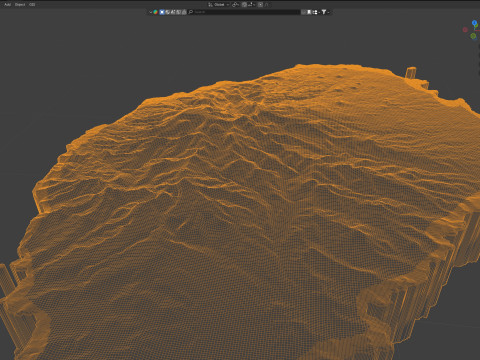This screenshot has width=480, height=360.
Task: Toggle the snap magnet button
Action: tap(244, 5)
